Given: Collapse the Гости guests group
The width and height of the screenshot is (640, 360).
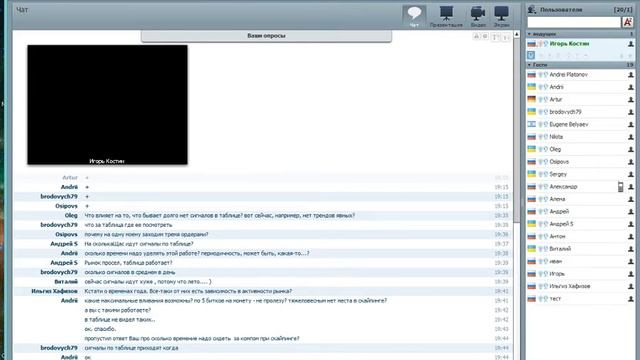Looking at the screenshot, I should [529, 65].
